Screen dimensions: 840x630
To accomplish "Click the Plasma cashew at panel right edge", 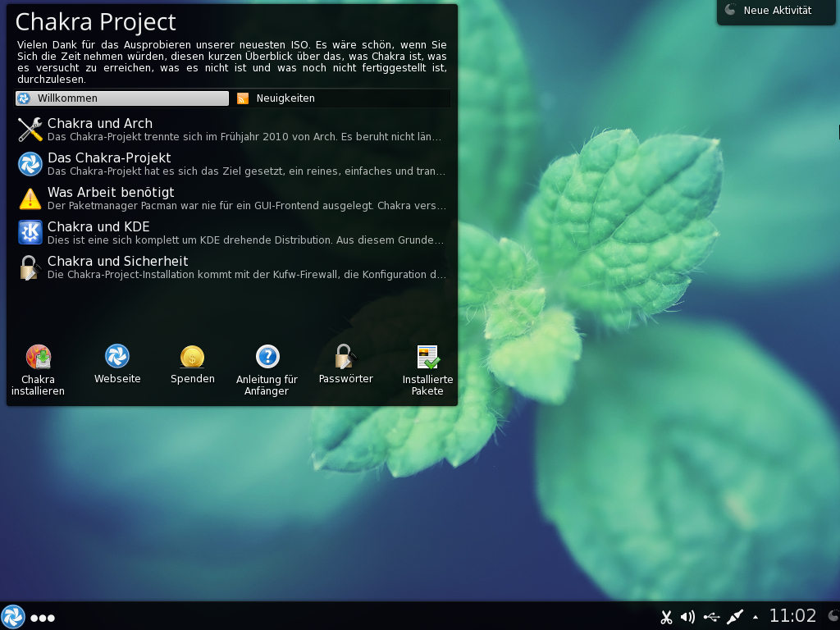I will tap(833, 616).
